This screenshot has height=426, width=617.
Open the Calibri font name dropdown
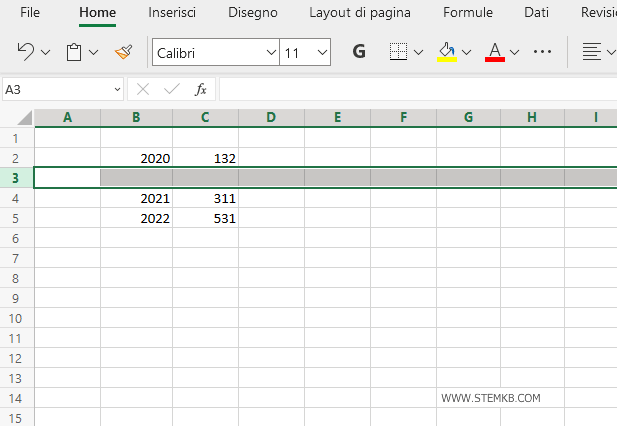271,52
